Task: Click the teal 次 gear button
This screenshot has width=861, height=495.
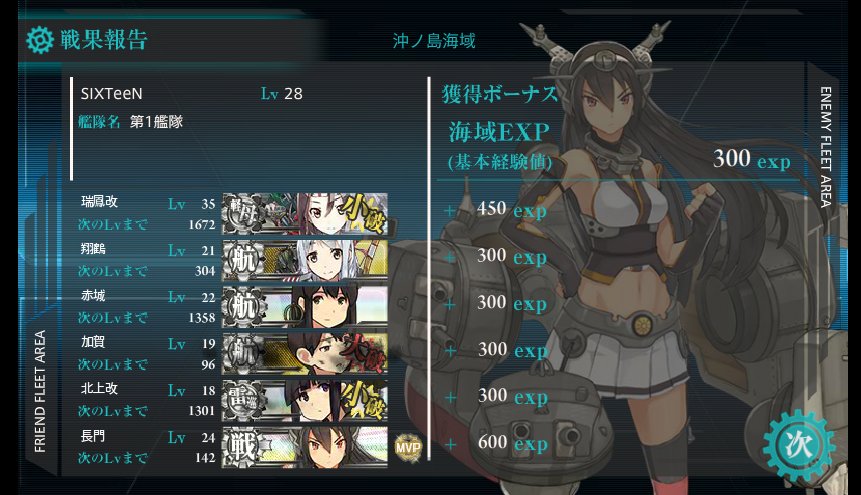Action: coord(799,444)
